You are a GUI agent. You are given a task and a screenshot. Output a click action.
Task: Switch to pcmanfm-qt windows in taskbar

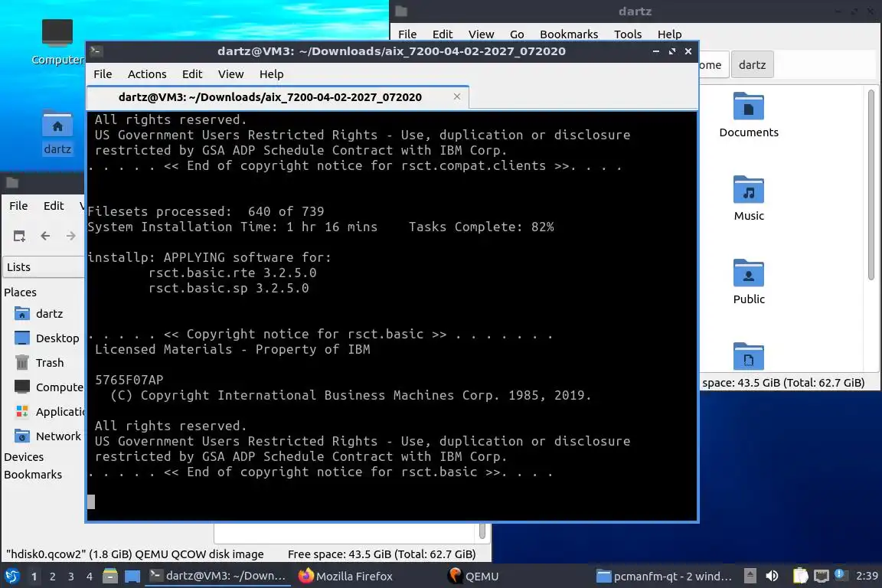coord(664,577)
